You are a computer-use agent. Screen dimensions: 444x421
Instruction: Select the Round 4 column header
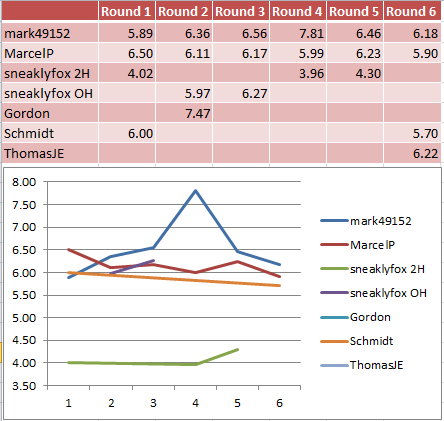[x=298, y=11]
